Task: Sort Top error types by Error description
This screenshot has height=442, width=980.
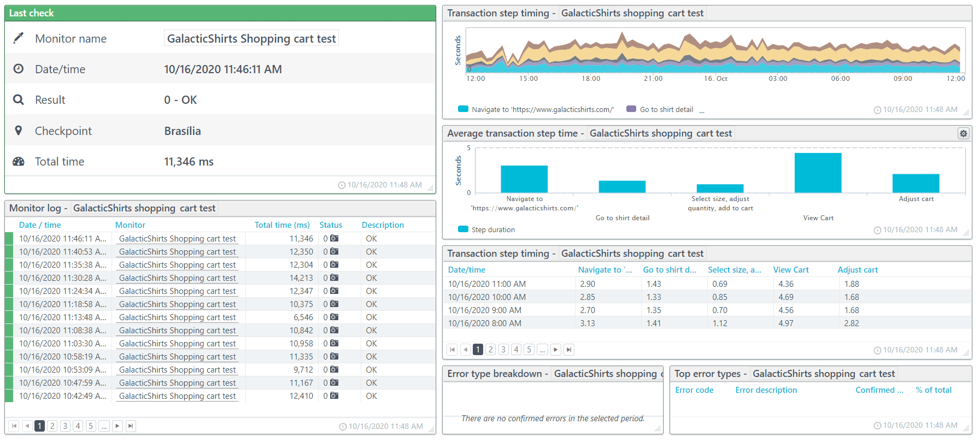Action: (x=766, y=390)
